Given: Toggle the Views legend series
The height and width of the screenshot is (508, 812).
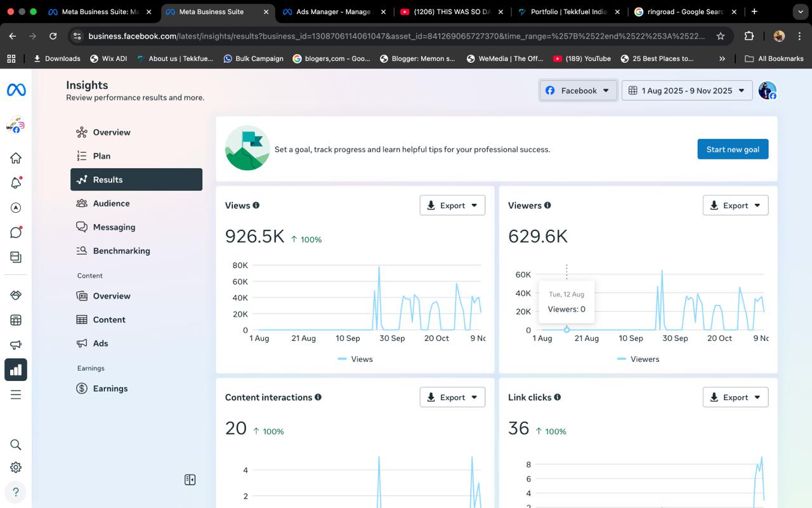Looking at the screenshot, I should point(355,359).
